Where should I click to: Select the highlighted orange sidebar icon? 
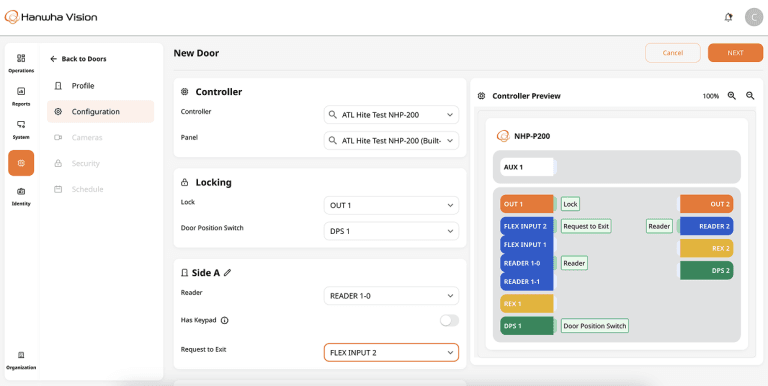click(x=21, y=163)
